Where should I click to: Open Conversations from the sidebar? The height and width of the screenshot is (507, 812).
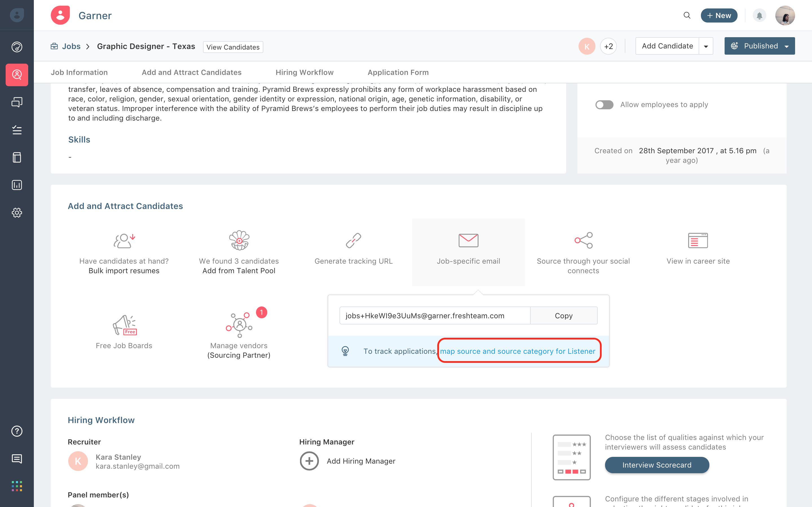click(17, 102)
